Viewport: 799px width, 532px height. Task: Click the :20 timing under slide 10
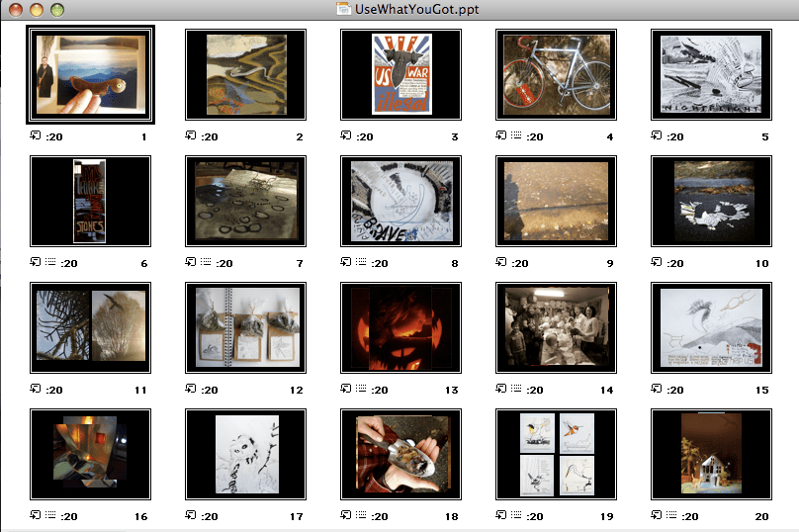click(x=675, y=263)
